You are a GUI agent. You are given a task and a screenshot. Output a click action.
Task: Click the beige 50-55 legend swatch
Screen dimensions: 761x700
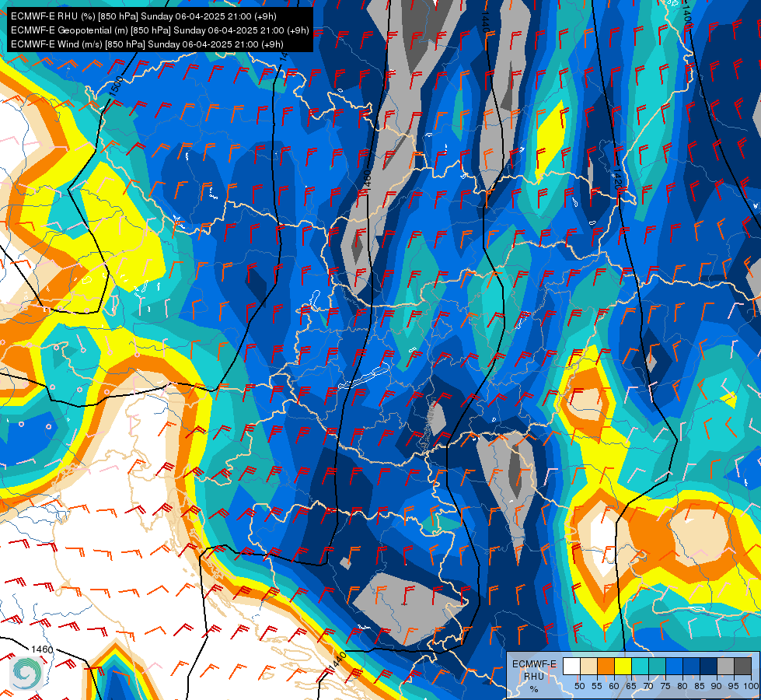[588, 666]
